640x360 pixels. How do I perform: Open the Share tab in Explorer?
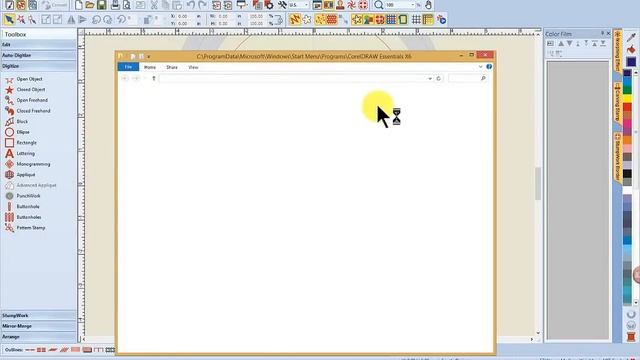click(x=172, y=67)
